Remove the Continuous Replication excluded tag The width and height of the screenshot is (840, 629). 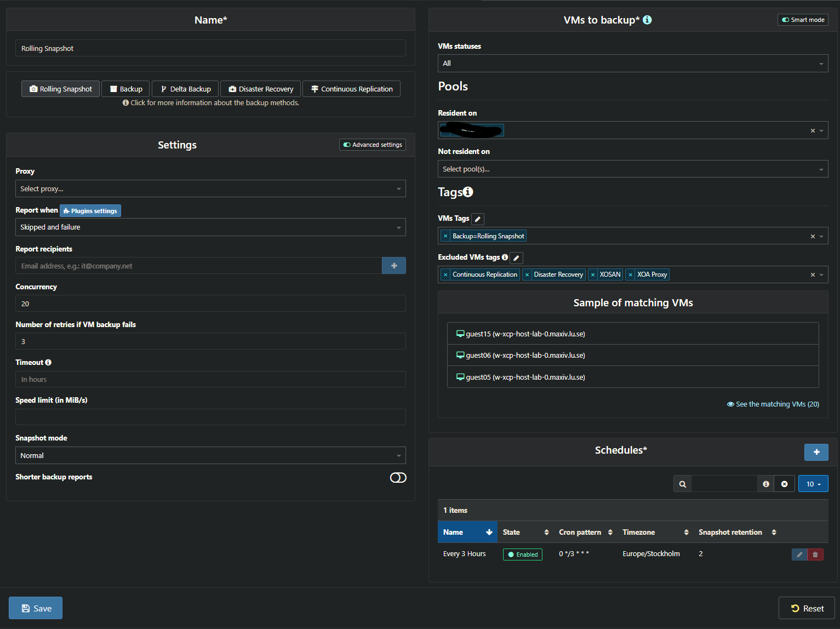445,275
